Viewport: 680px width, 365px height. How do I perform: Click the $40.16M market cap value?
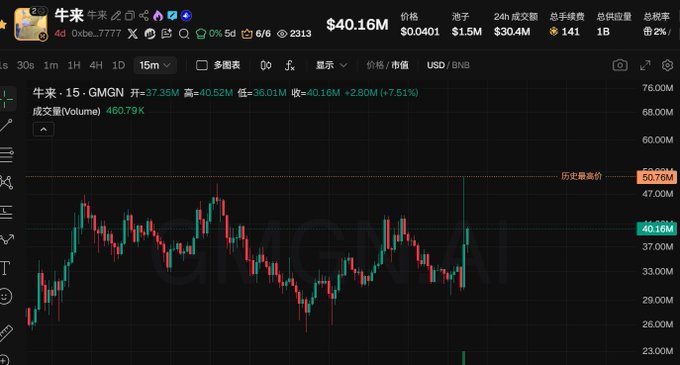tap(357, 25)
